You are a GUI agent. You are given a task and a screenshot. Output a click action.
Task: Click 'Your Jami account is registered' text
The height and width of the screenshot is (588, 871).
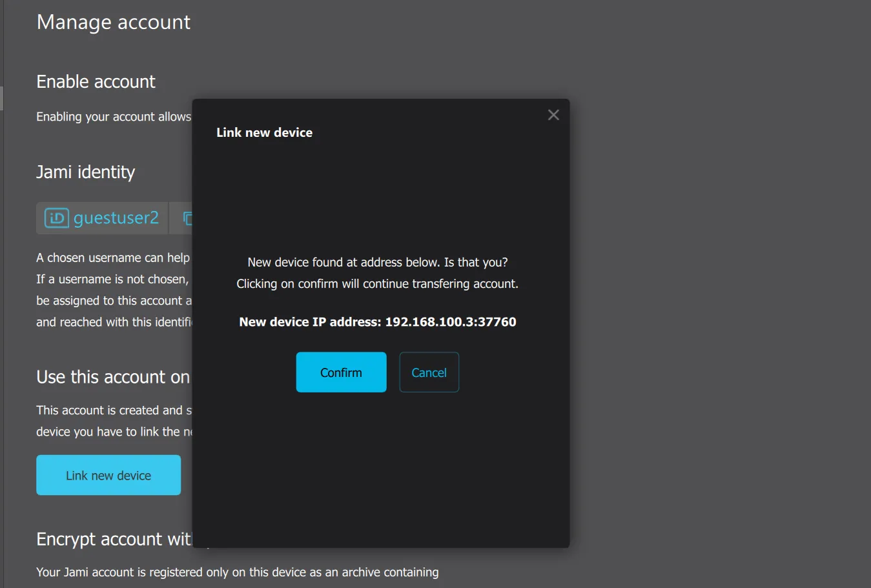[237, 573]
